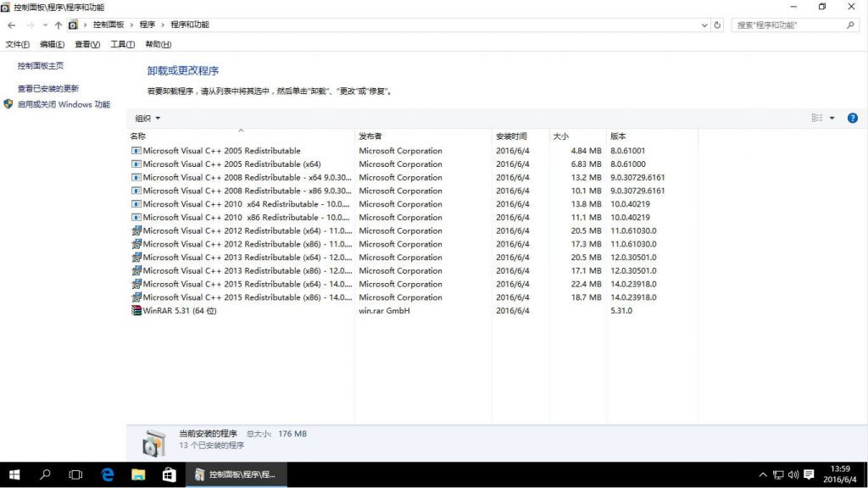The height and width of the screenshot is (488, 868).
Task: Click the Forward navigation arrow
Action: click(30, 25)
